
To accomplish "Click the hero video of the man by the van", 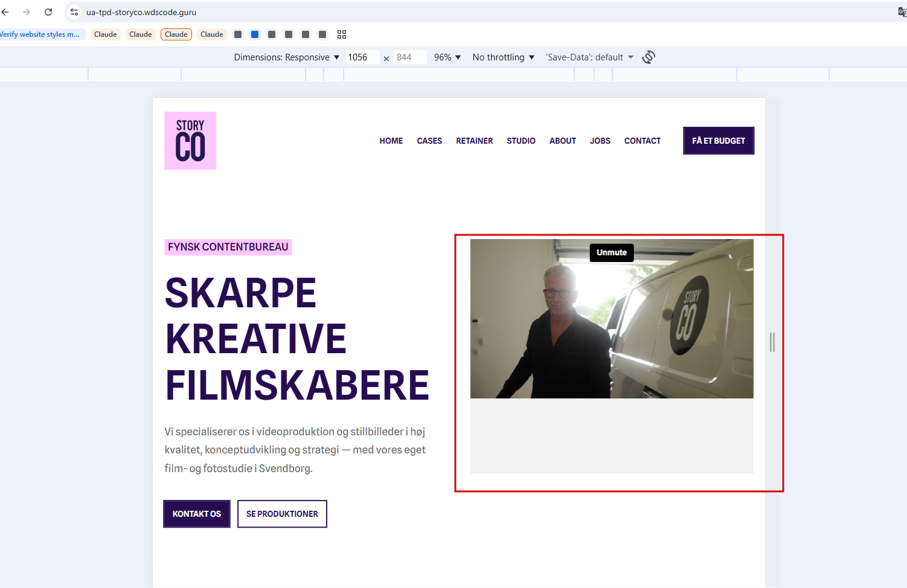I will (612, 319).
